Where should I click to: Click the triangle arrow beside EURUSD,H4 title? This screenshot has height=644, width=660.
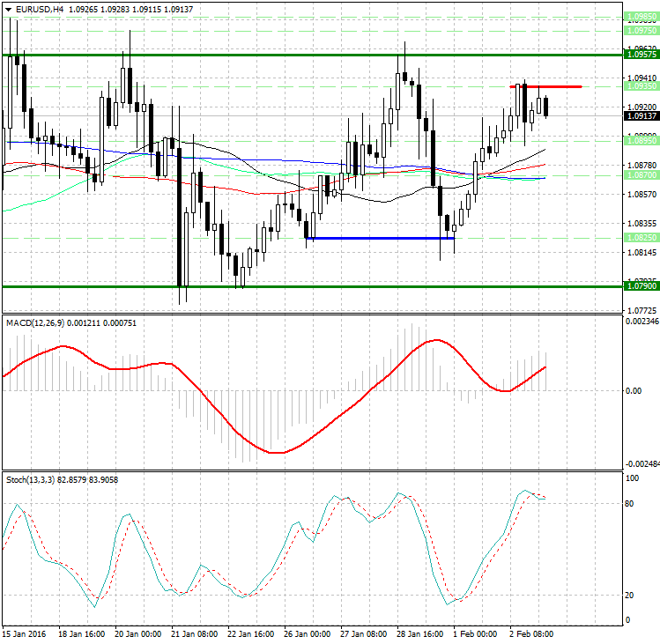click(x=8, y=9)
